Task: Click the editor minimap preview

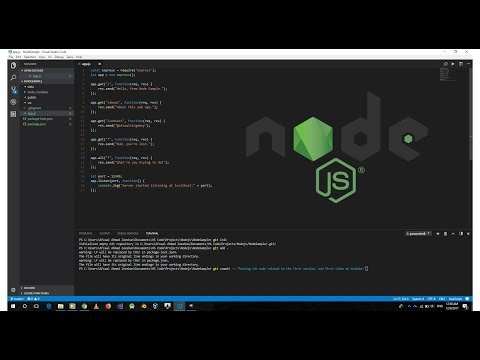Action: click(x=447, y=74)
